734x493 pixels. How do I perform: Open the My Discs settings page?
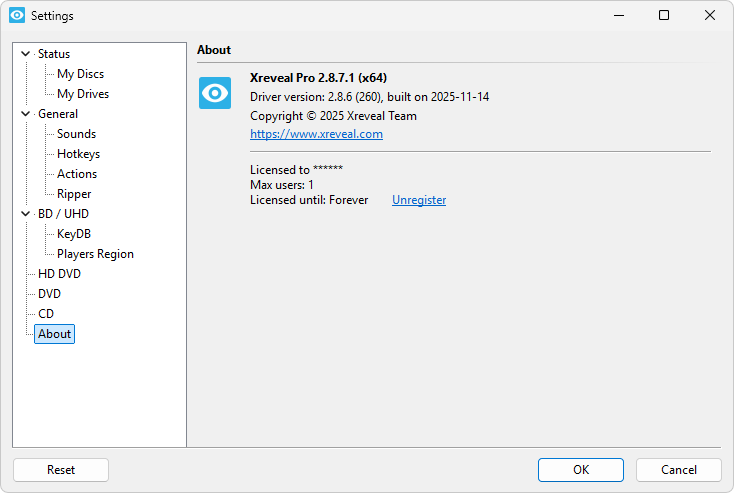click(x=80, y=74)
